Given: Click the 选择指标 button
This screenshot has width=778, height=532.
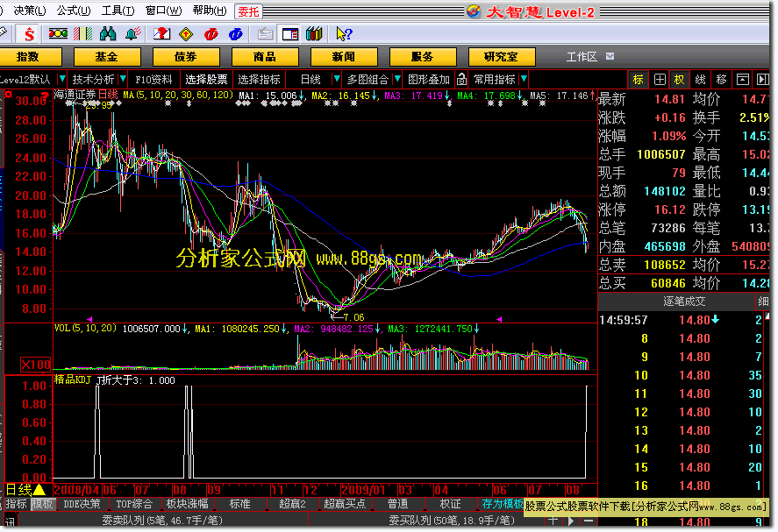Looking at the screenshot, I should (x=259, y=80).
